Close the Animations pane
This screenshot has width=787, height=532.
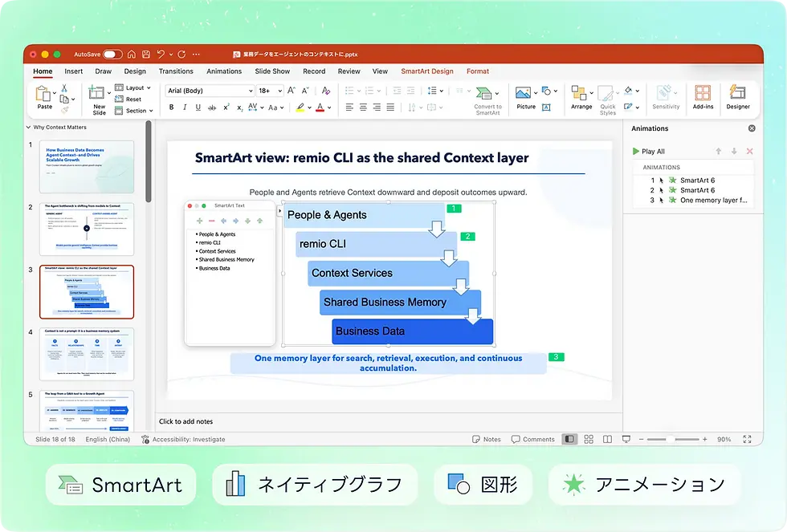coord(752,128)
